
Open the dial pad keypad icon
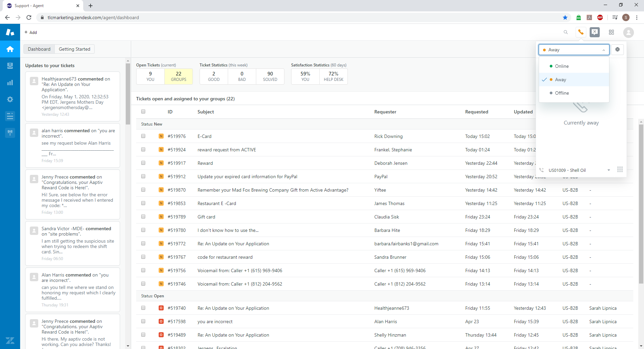tap(620, 170)
